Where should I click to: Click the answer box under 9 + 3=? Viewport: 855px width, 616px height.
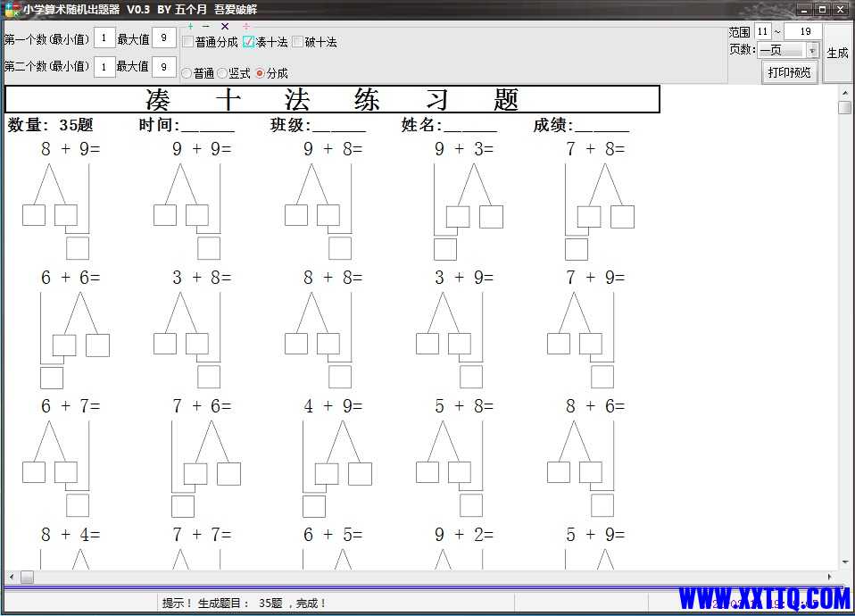point(445,250)
